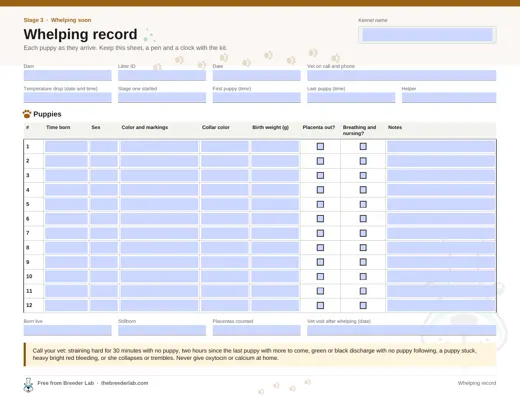Click Collar color field for puppy 10
The height and width of the screenshot is (402, 520).
pyautogui.click(x=225, y=276)
